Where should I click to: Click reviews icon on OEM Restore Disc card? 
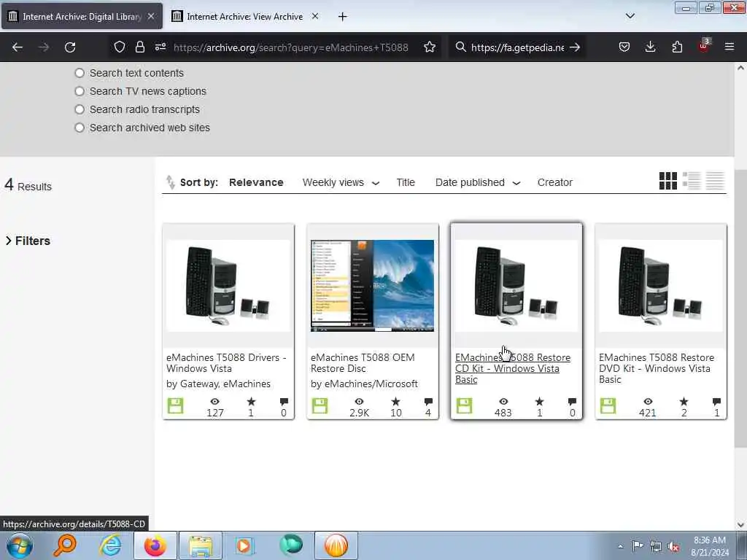[x=428, y=402]
